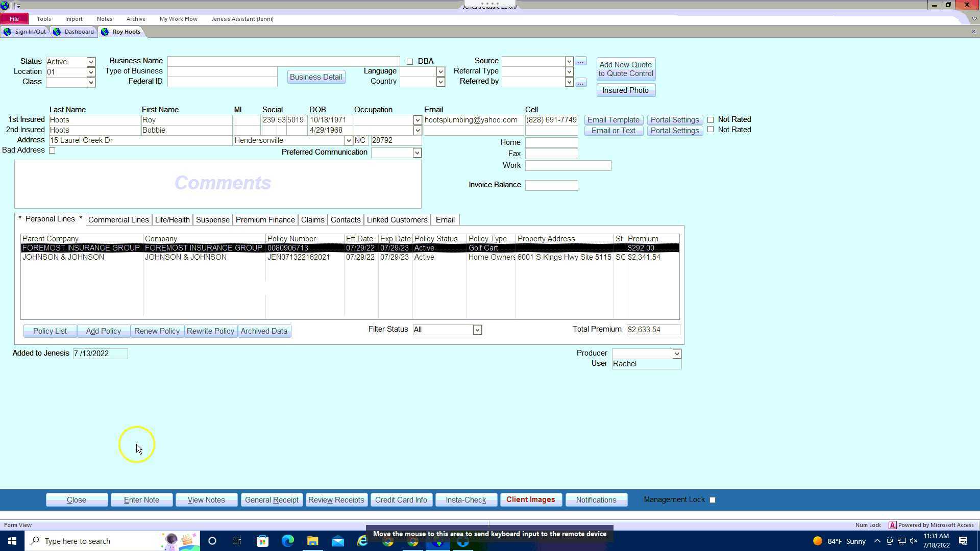Expand the Status dropdown
Viewport: 980px width, 551px height.
[91, 62]
